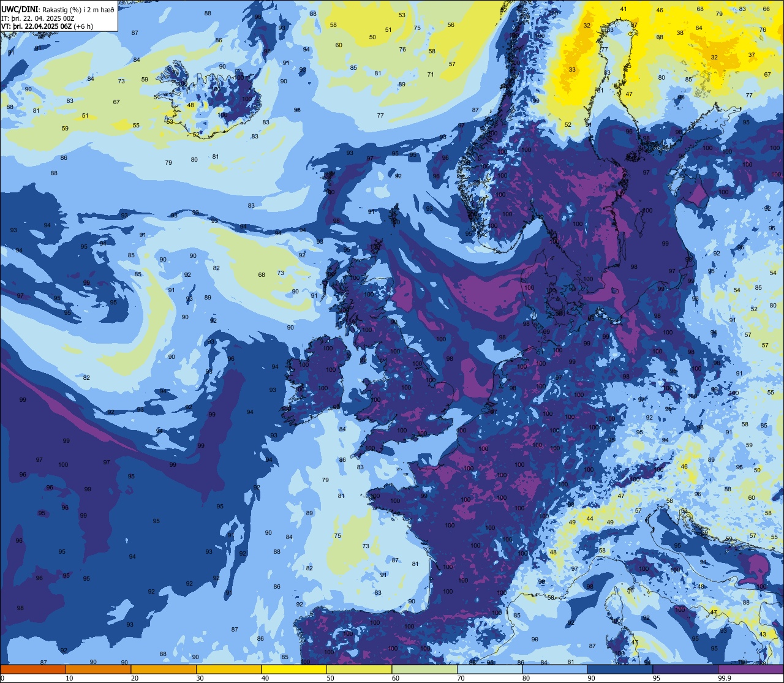The image size is (784, 683).
Task: Click the legend scale label '80'
Action: tap(526, 678)
